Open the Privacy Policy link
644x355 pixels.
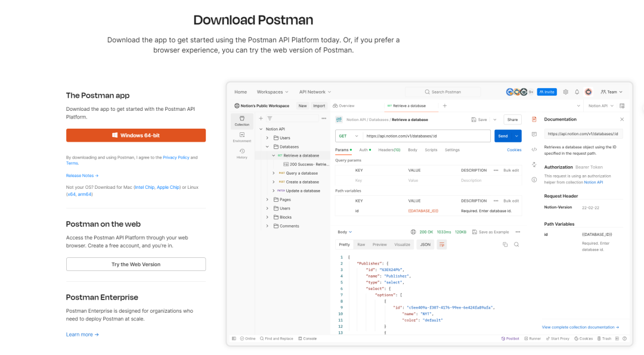point(176,158)
